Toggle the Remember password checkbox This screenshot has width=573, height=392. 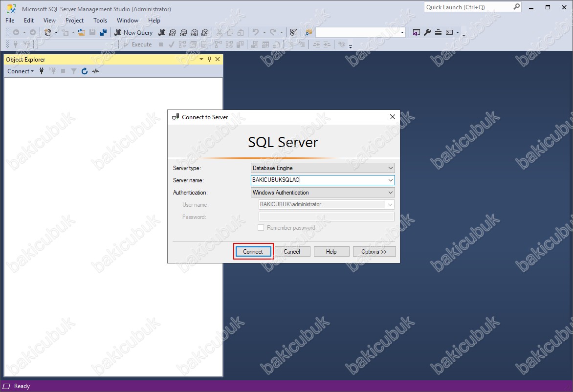coord(261,228)
